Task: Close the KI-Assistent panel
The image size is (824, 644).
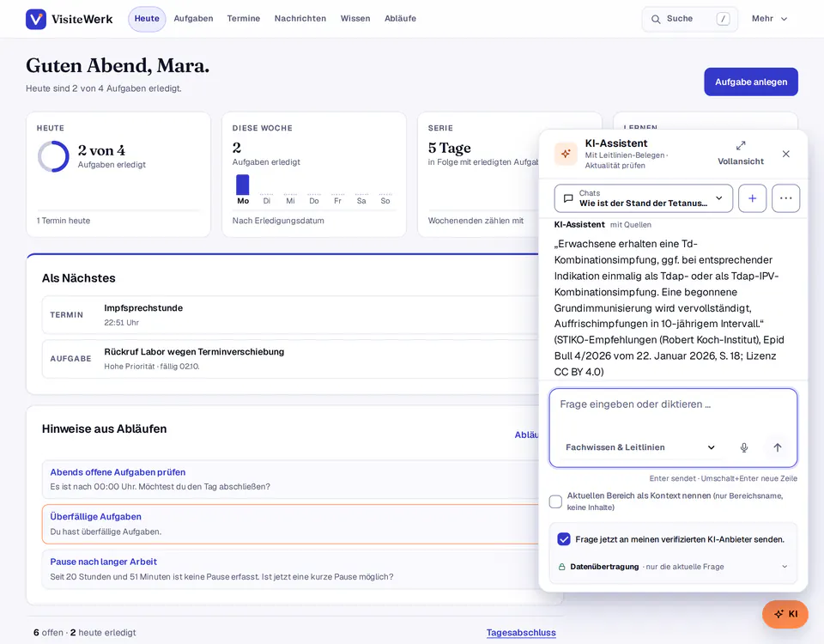Action: pyautogui.click(x=785, y=154)
